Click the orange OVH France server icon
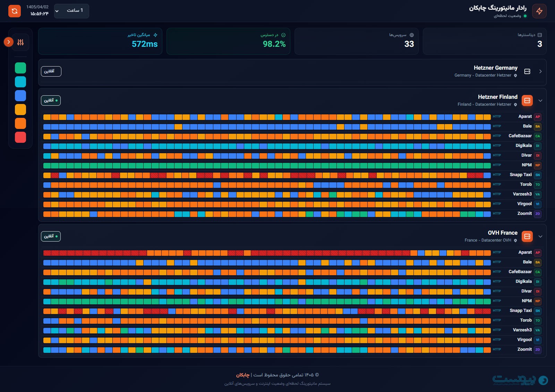 coord(527,236)
